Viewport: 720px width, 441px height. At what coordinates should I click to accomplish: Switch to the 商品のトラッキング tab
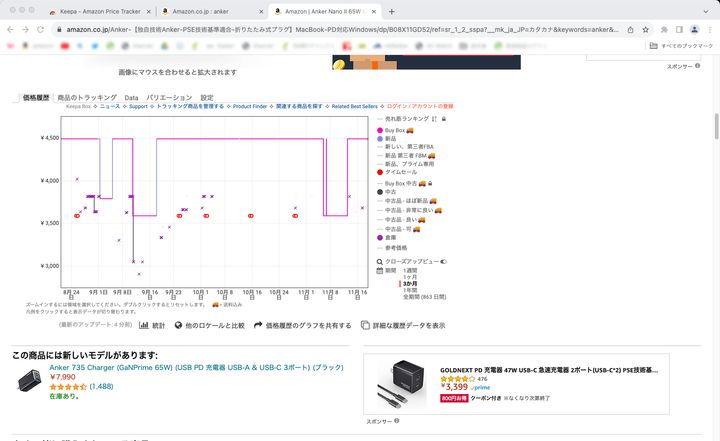pyautogui.click(x=87, y=98)
